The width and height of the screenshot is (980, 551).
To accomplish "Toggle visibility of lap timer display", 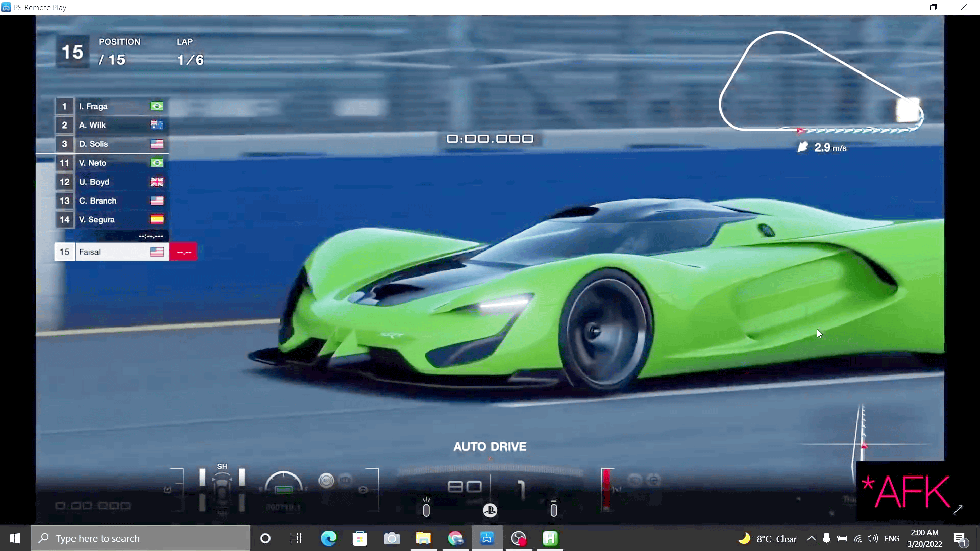I will [x=490, y=139].
